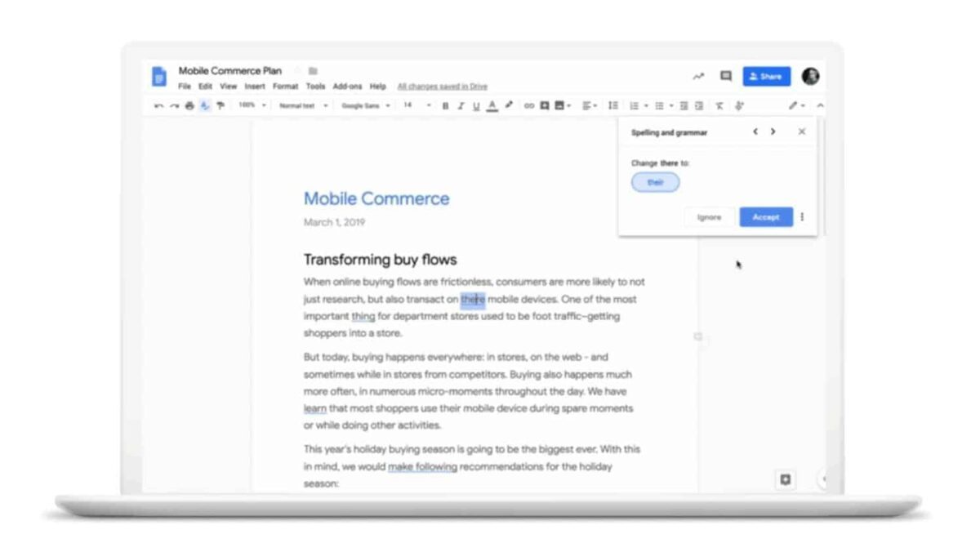Select the suggested word 'their' chip

click(655, 183)
